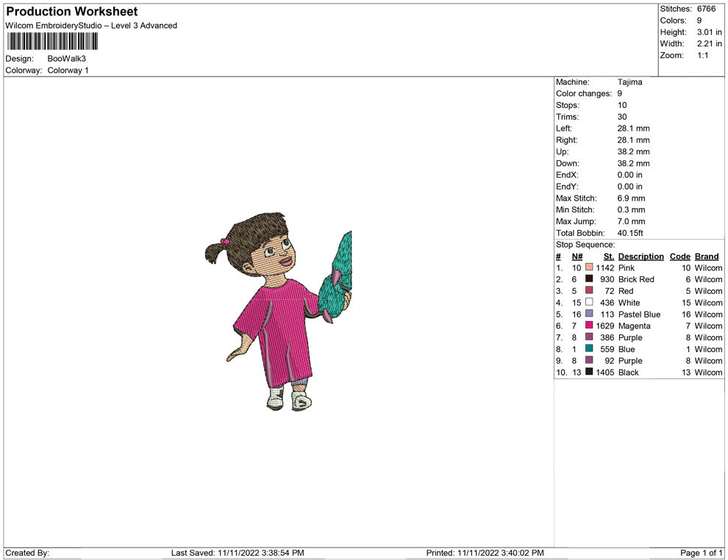Screen dimensions: 728x560
Task: Click the Trims value 30
Action: point(621,117)
